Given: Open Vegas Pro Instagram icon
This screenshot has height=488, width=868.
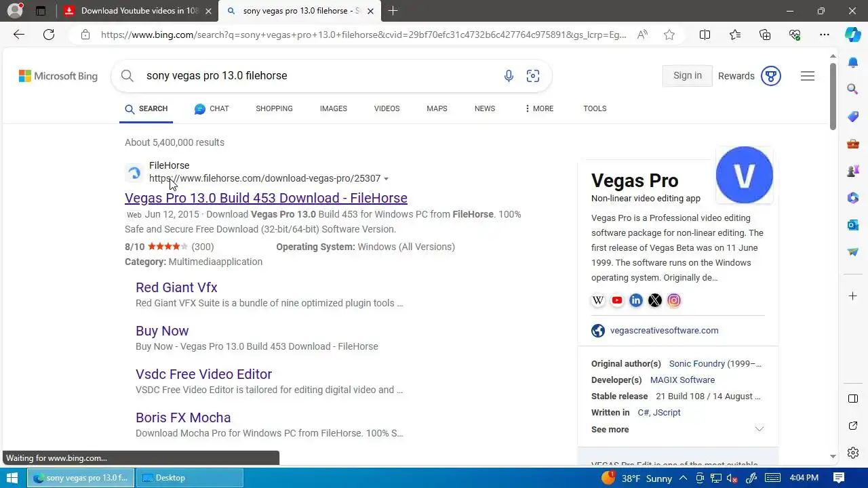Looking at the screenshot, I should coord(674,300).
